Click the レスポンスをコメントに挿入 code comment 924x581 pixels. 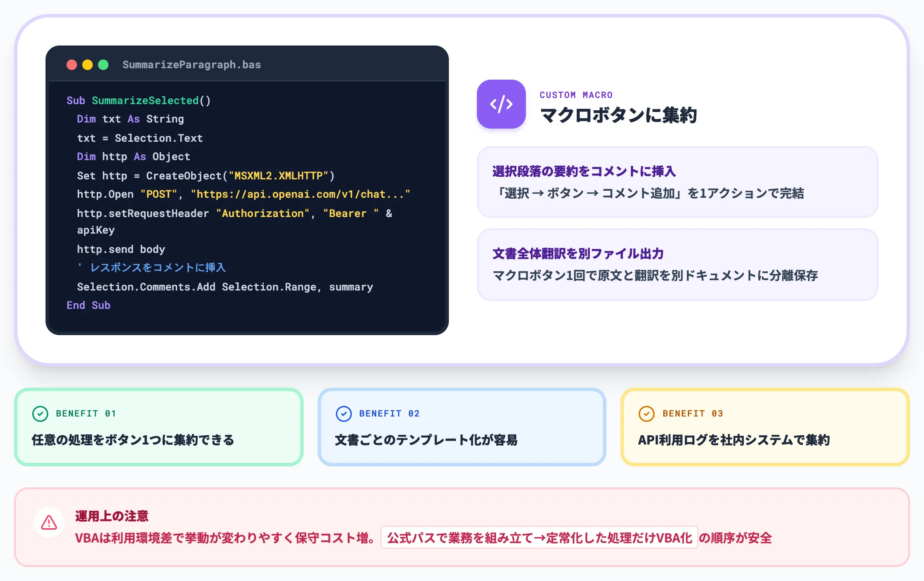[x=151, y=268]
